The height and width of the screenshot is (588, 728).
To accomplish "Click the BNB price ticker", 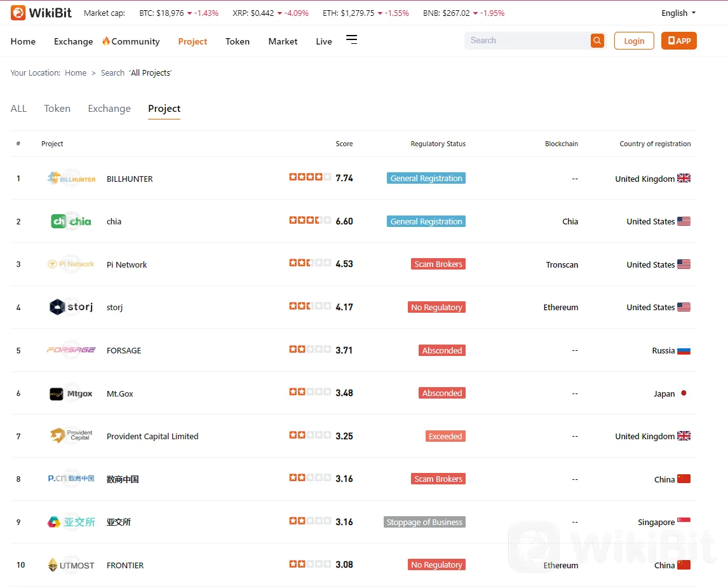I will coord(464,13).
